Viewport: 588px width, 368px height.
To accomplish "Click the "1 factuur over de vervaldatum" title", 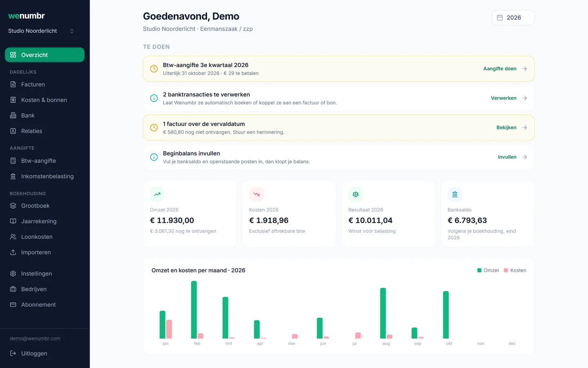I will (x=204, y=124).
